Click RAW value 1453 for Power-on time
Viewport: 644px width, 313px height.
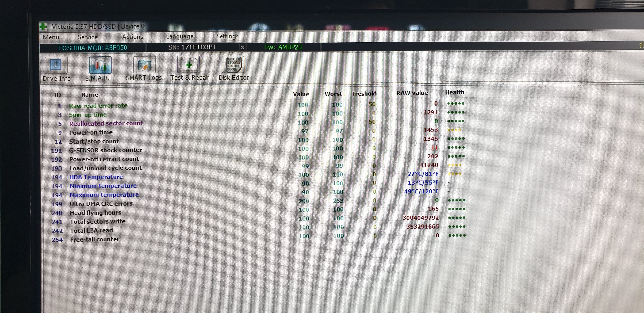tap(430, 130)
